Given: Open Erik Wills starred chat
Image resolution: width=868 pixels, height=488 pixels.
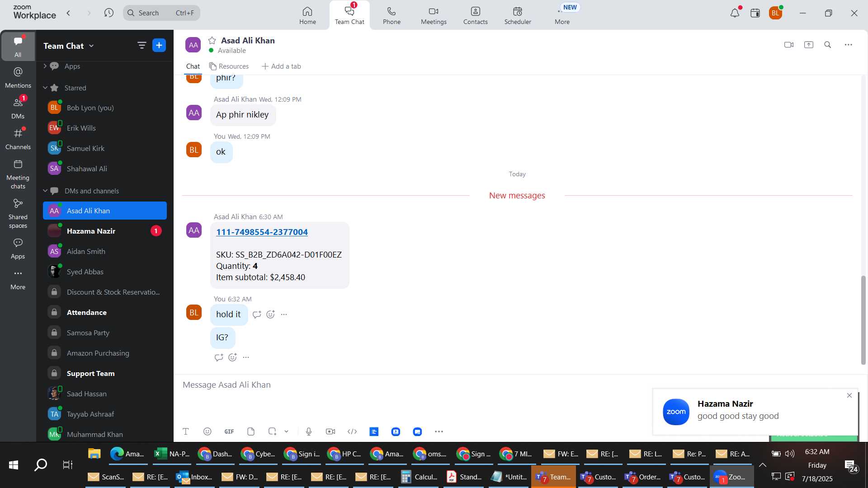Looking at the screenshot, I should point(105,128).
